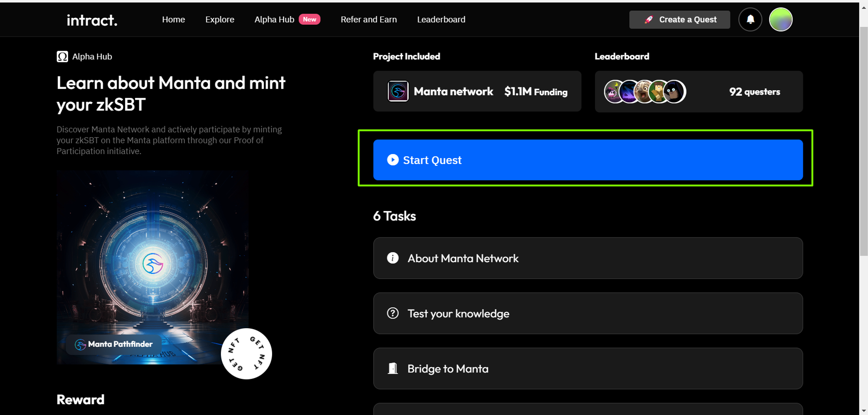Image resolution: width=868 pixels, height=415 pixels.
Task: Click the scrollbar down arrow
Action: click(863, 410)
